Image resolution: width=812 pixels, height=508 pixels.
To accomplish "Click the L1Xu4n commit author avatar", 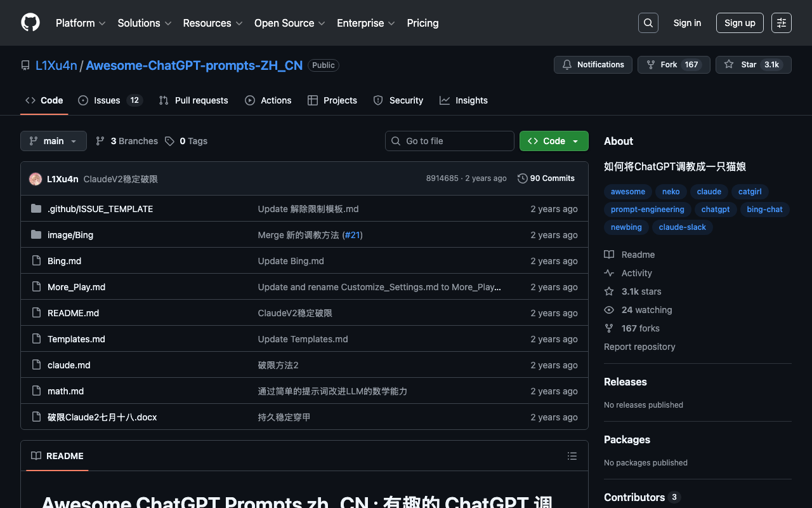I will [36, 179].
